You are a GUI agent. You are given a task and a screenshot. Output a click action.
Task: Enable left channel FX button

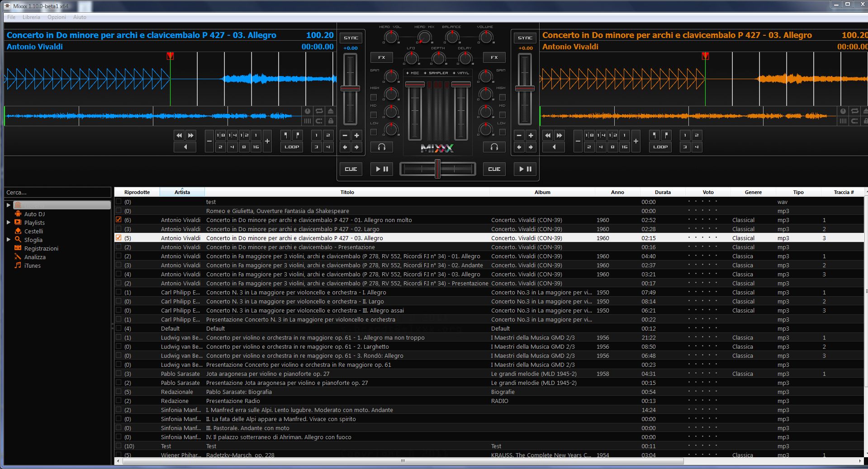pos(382,57)
